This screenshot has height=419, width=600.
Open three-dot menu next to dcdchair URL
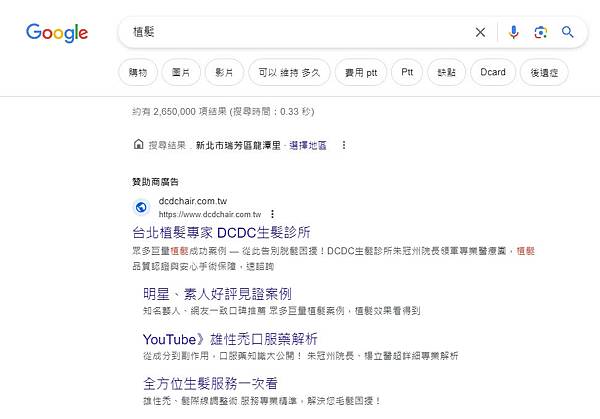272,214
